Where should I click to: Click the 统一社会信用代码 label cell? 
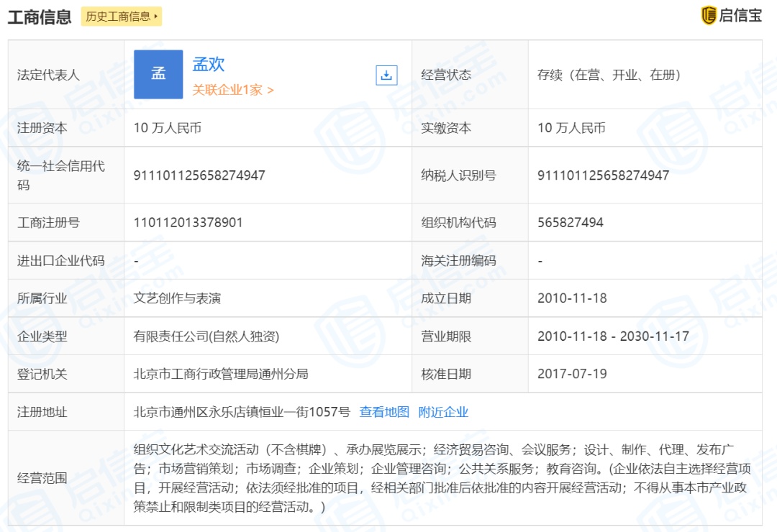coord(66,175)
